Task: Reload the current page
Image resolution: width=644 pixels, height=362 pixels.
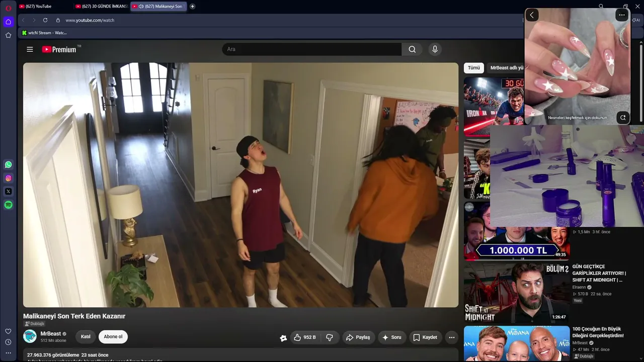Action: pos(45,20)
